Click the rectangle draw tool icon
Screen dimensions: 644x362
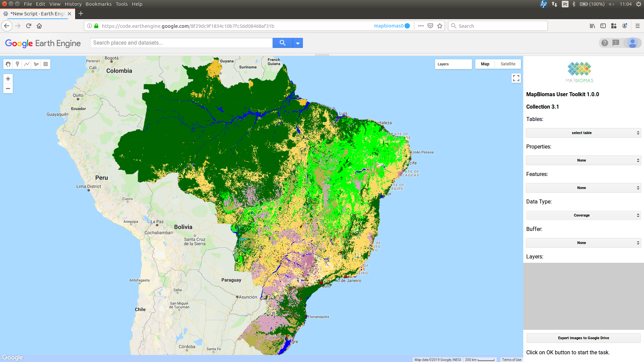46,64
